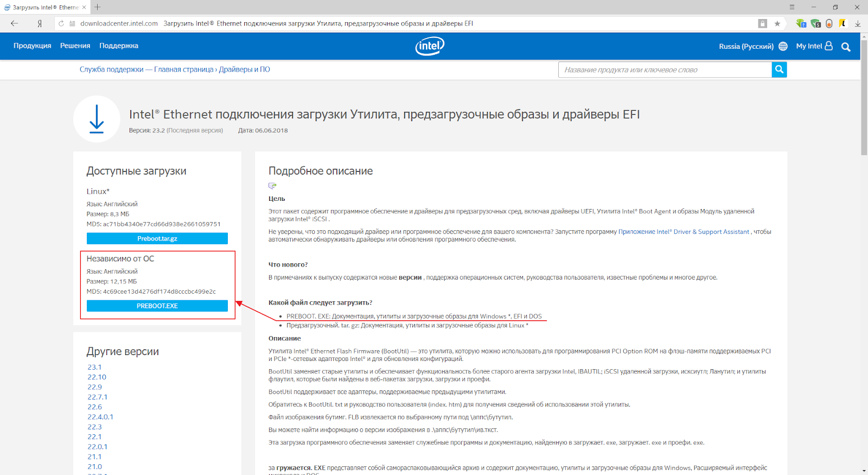Download PREBOOT.EXE file
Viewport: 868px width, 475px height.
[157, 306]
